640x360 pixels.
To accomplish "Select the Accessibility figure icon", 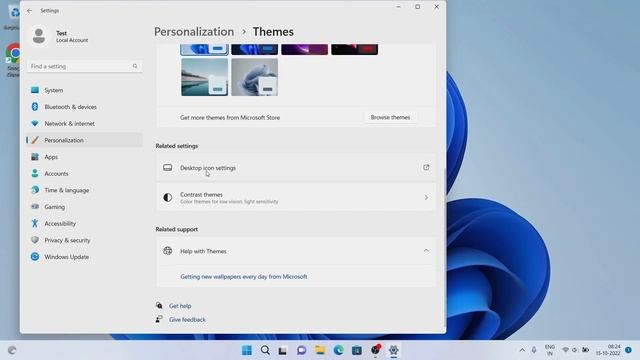I will pos(35,223).
